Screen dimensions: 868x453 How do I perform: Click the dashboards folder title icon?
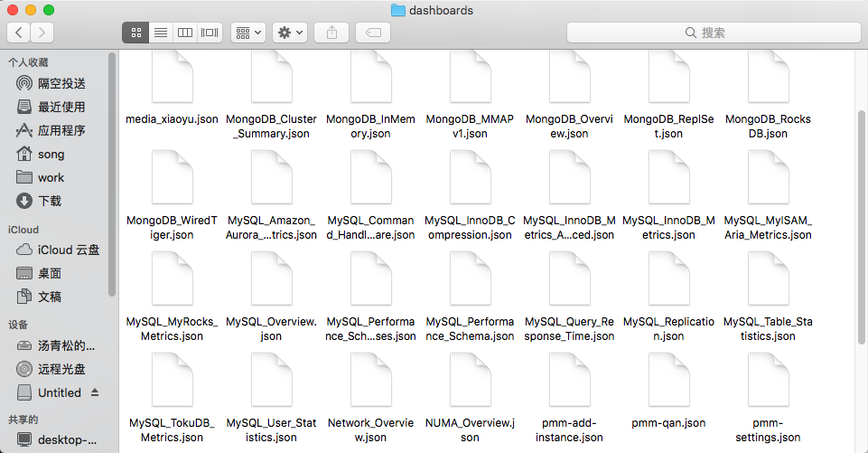coord(398,10)
